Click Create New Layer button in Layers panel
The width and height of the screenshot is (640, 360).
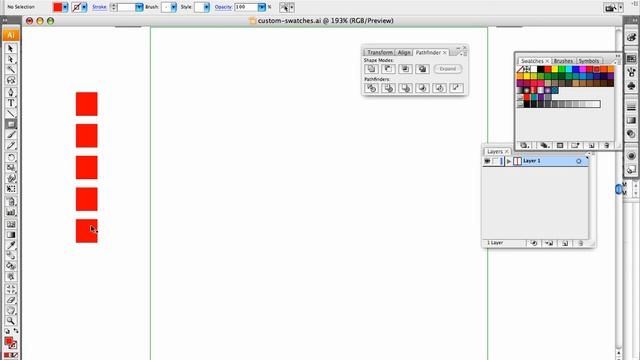[565, 243]
